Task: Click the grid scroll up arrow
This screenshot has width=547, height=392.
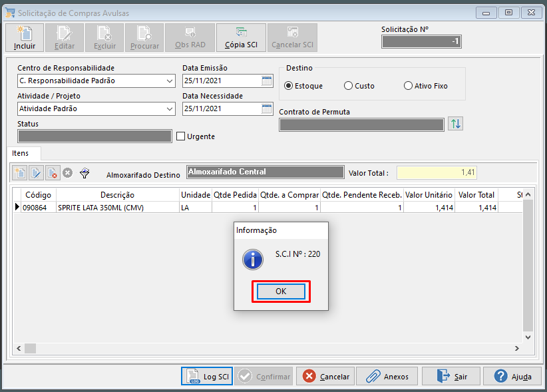Action: point(528,194)
